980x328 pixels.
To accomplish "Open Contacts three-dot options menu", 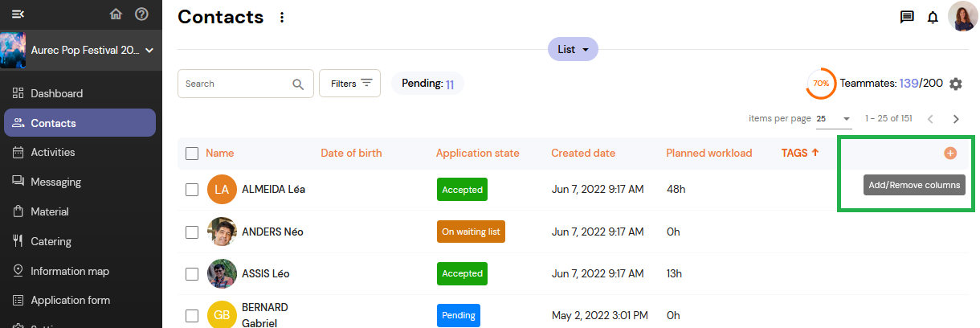I will click(282, 18).
